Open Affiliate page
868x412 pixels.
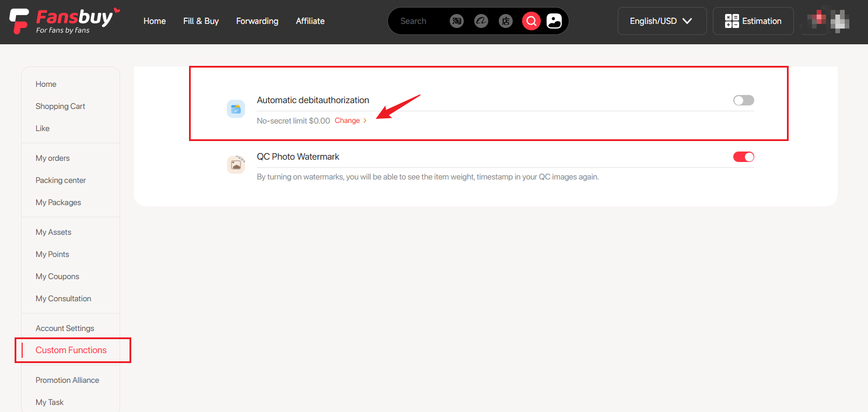pyautogui.click(x=310, y=21)
